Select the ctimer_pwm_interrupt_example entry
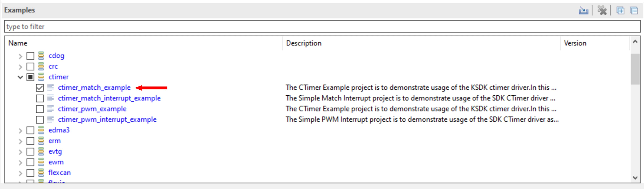Viewport: 644px width, 189px height. coord(107,119)
